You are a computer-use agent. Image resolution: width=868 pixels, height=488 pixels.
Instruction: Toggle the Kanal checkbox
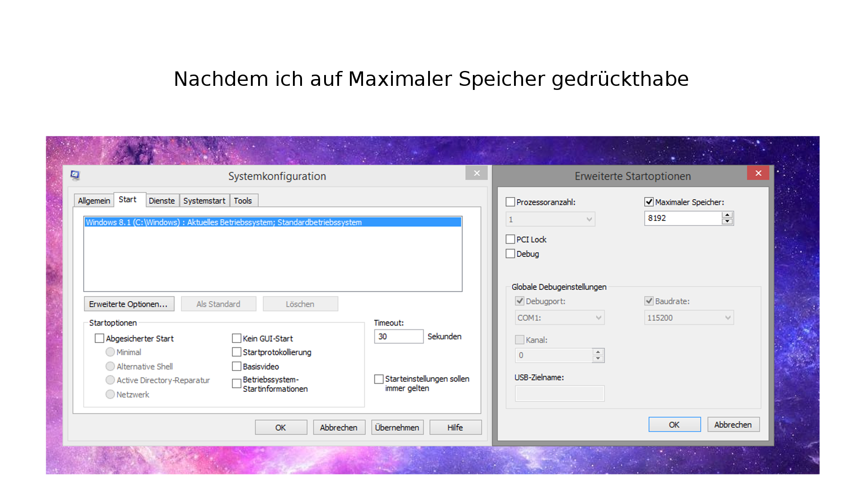coord(520,340)
